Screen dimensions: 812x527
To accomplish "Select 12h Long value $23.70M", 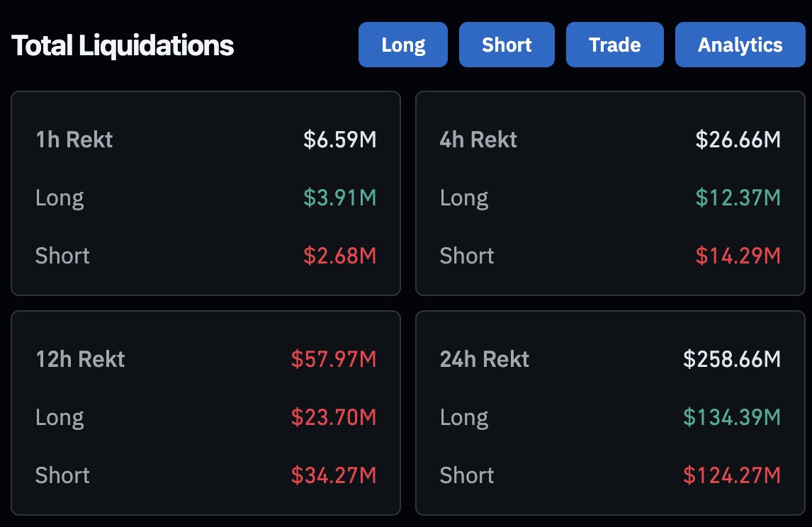I will 334,417.
